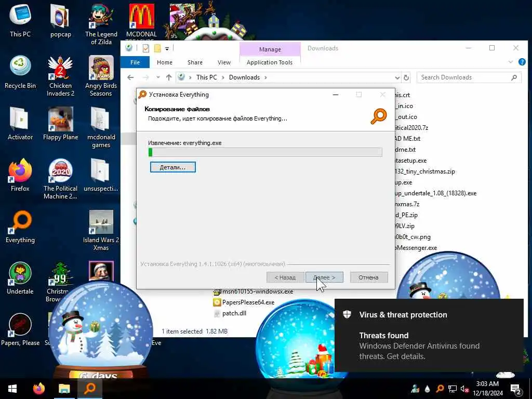Click the Search Downloads field
The width and height of the screenshot is (532, 399).
469,77
